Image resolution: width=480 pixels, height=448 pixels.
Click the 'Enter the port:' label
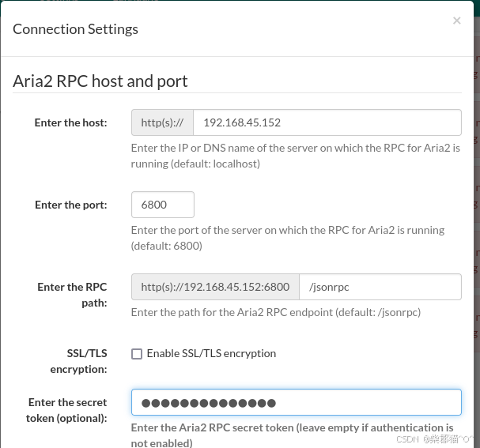(x=71, y=205)
